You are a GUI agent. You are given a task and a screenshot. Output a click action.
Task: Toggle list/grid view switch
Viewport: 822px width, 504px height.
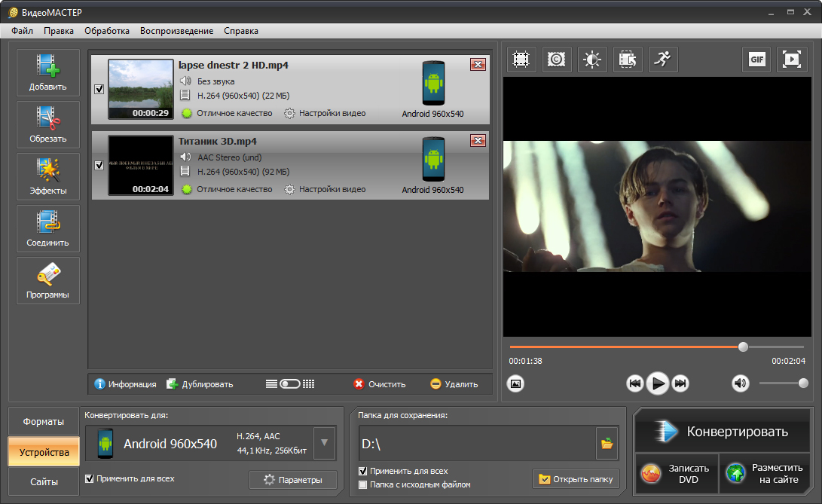[x=290, y=384]
